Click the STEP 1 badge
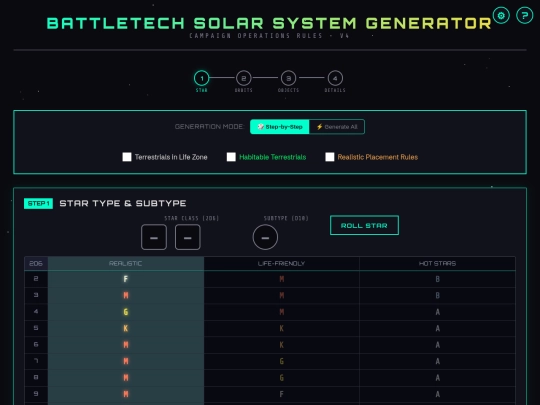 (x=38, y=204)
